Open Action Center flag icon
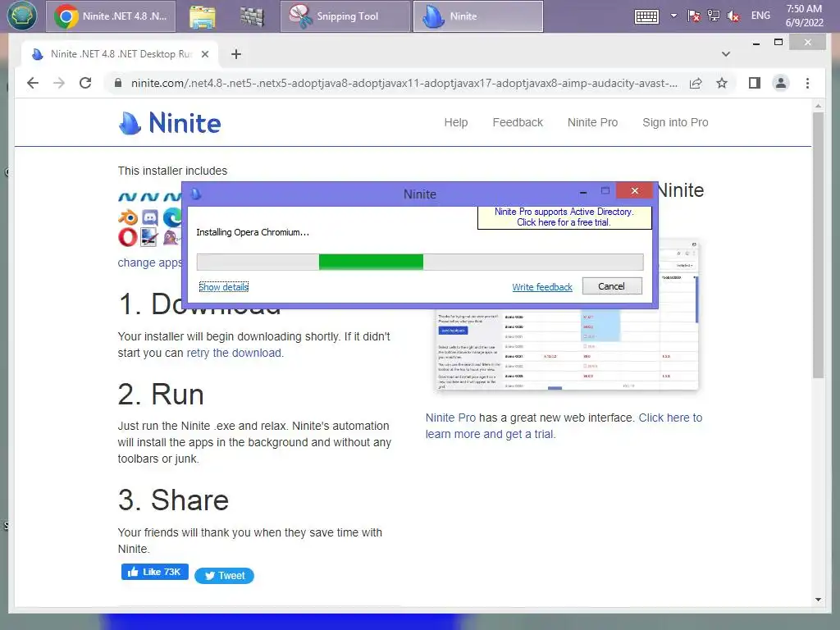Viewport: 840px width, 630px height. (x=694, y=16)
